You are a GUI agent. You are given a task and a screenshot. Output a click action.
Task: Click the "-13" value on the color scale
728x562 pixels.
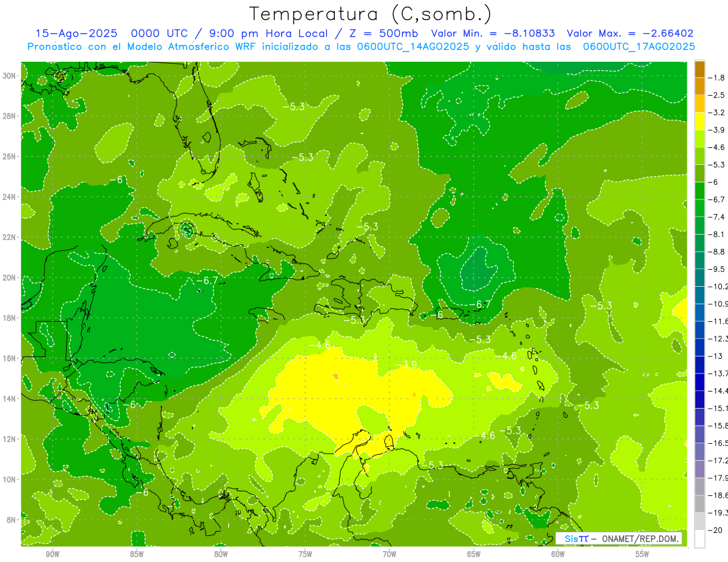716,356
